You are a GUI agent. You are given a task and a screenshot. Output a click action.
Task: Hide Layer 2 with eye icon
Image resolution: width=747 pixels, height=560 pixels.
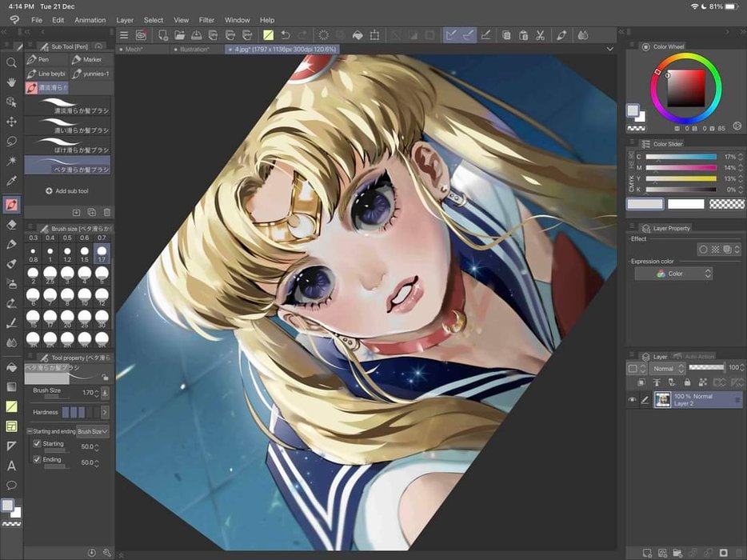tap(633, 400)
